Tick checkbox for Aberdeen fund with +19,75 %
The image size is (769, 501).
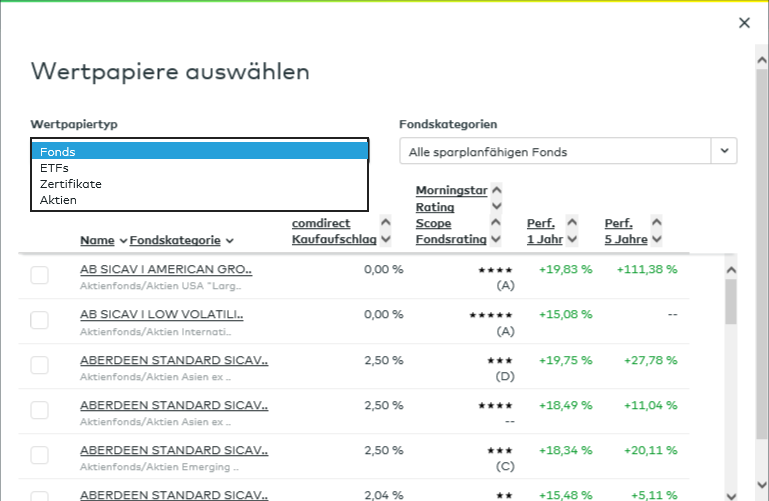point(39,365)
